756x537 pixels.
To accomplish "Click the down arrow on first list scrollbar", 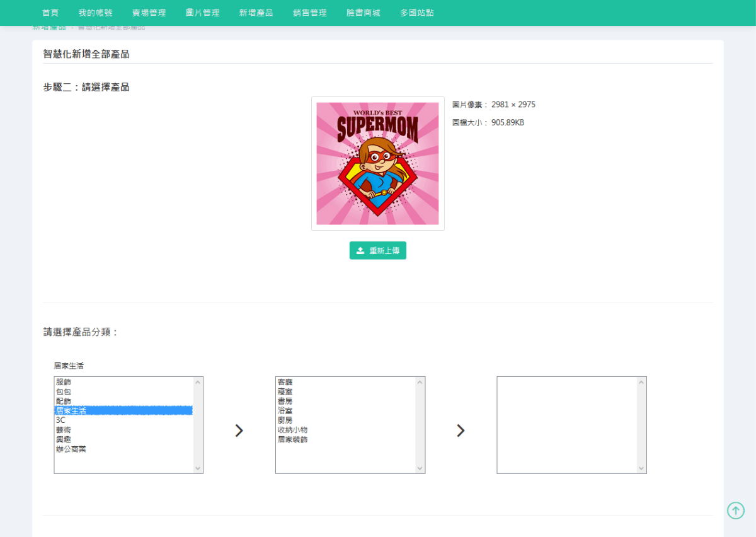I will 198,469.
